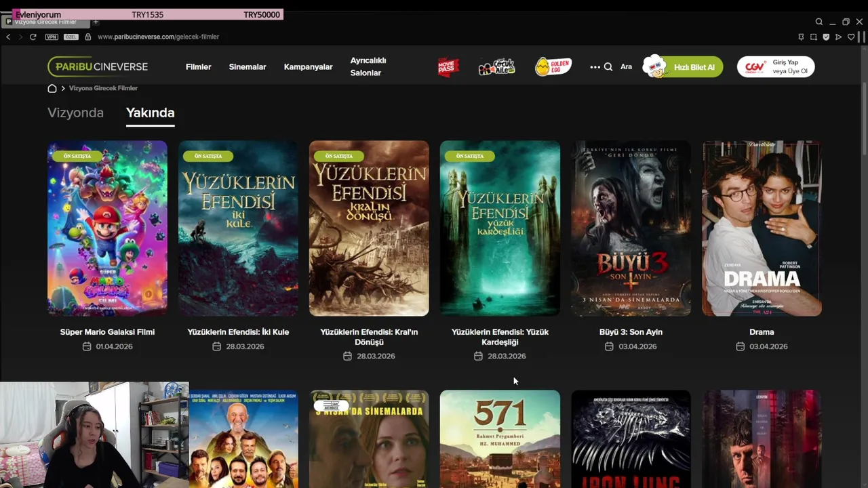Open the Filmler menu
The image size is (868, 488).
pos(199,67)
